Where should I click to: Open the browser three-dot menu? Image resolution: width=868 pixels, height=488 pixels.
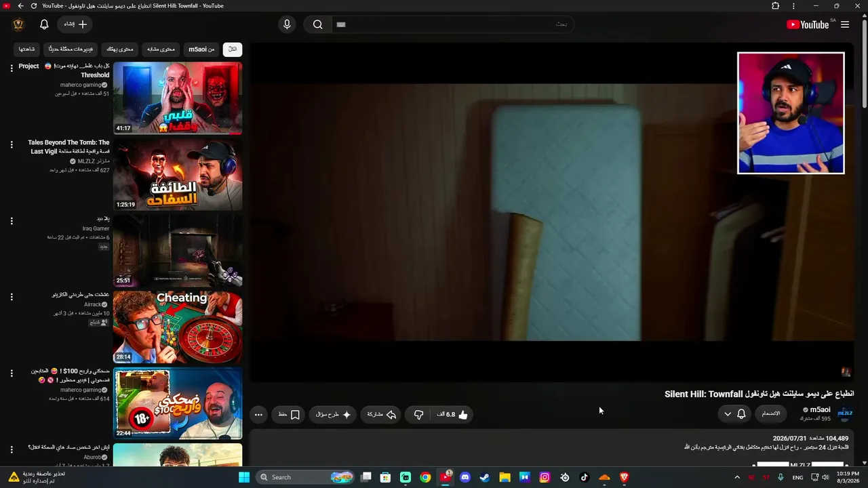pos(793,6)
